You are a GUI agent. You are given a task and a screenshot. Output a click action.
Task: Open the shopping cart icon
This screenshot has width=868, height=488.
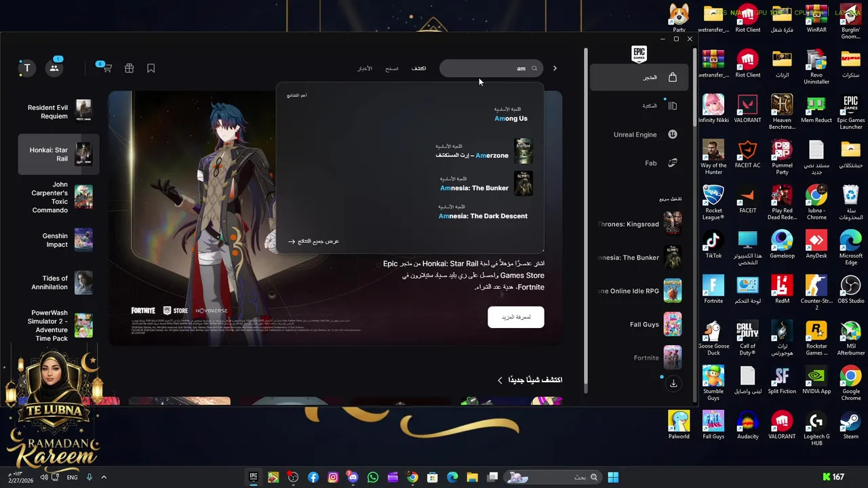pyautogui.click(x=106, y=68)
